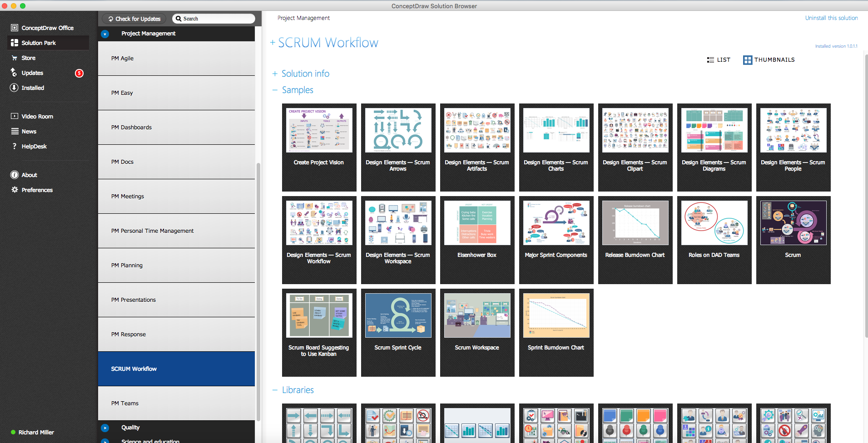Click the Solution Park grid icon
This screenshot has height=443, width=868.
pyautogui.click(x=15, y=43)
